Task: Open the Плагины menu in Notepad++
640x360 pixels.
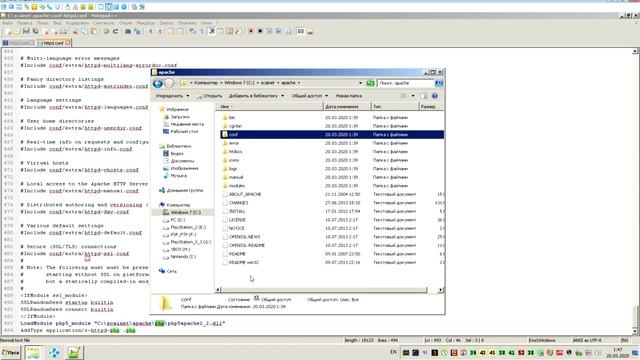Action: [187, 23]
